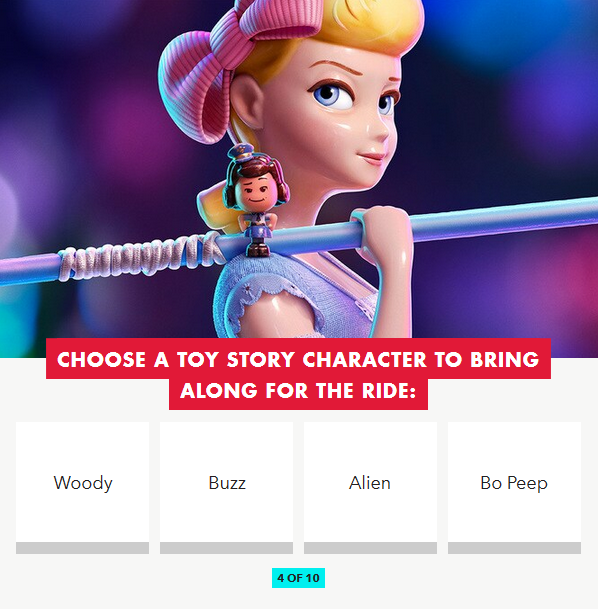Viewport: 598px width, 609px height.
Task: Click the 'Alien' text label
Action: coord(370,483)
